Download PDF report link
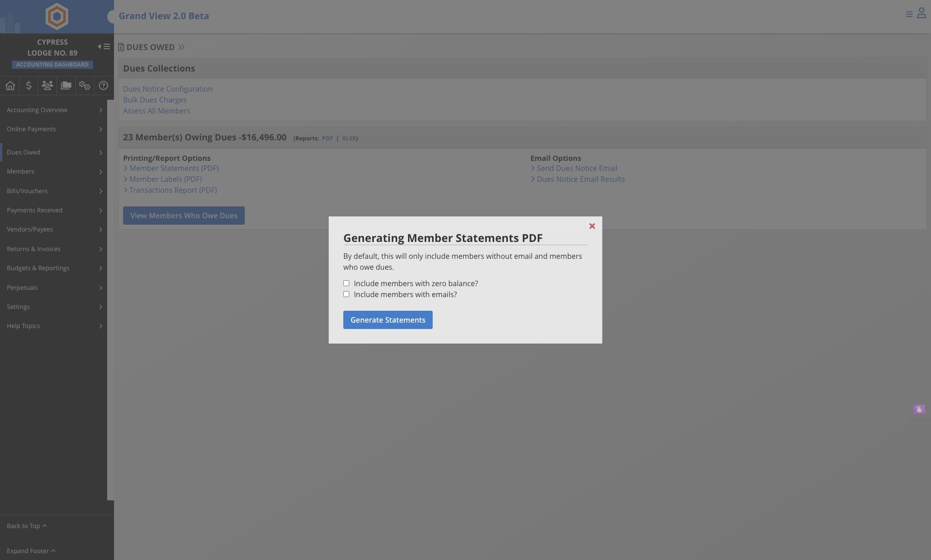 (327, 138)
